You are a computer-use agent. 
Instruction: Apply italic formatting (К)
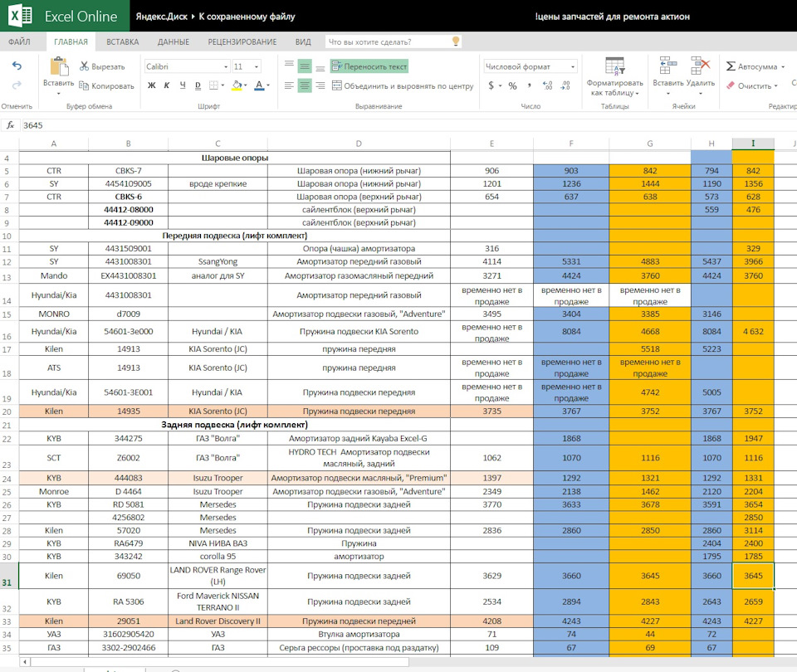(x=167, y=85)
